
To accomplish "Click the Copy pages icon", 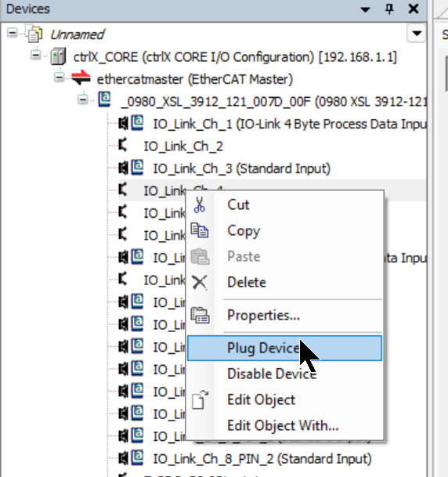I will [200, 230].
